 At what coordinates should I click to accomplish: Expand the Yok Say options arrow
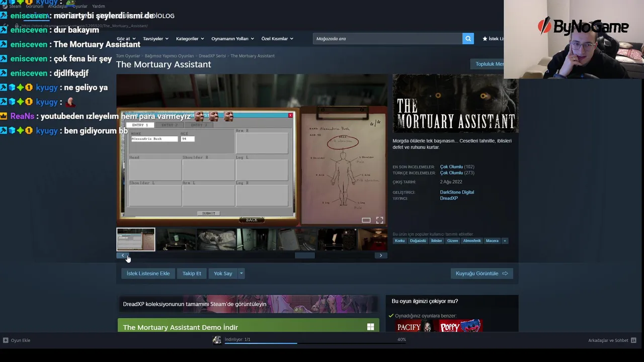[241, 274]
